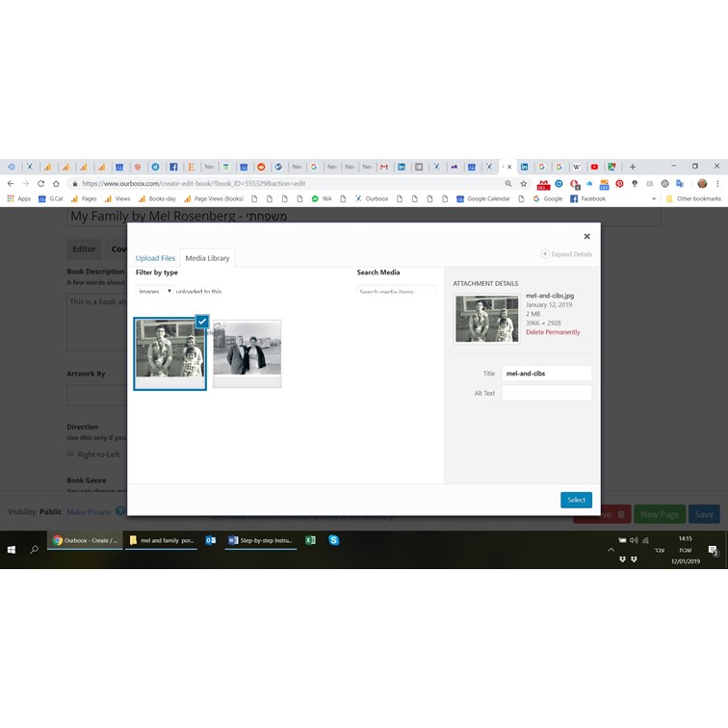Viewport: 728px width, 728px height.
Task: Switch to the Etsy 'E' browser tab
Action: point(191,167)
